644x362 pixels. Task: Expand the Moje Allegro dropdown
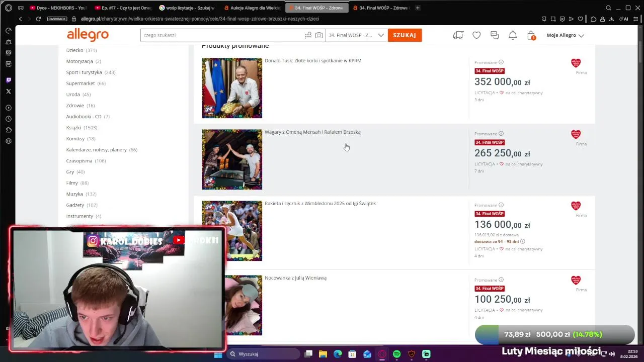tap(566, 35)
